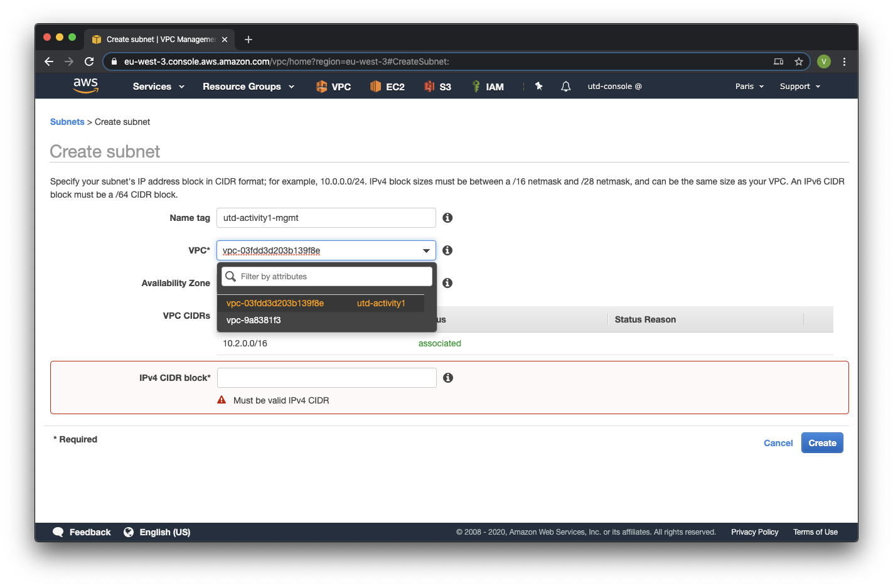
Task: Click the 10.2.0.0/16 CIDR value
Action: (x=245, y=343)
